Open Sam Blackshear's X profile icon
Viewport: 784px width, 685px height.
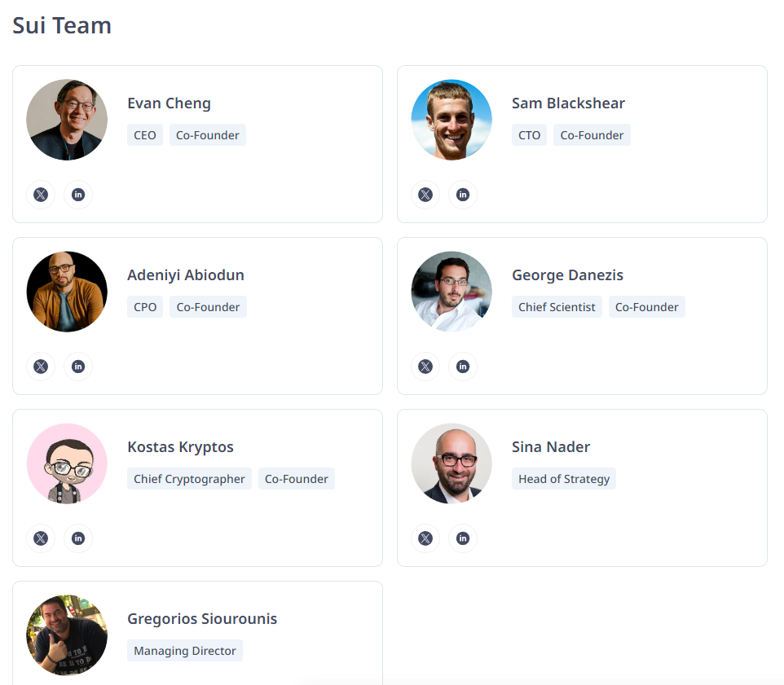[425, 195]
